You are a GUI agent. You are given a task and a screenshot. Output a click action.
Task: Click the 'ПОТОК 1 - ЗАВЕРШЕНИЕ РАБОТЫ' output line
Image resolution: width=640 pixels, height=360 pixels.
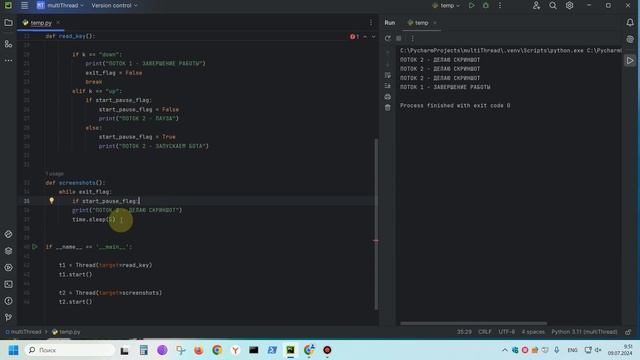tap(445, 87)
